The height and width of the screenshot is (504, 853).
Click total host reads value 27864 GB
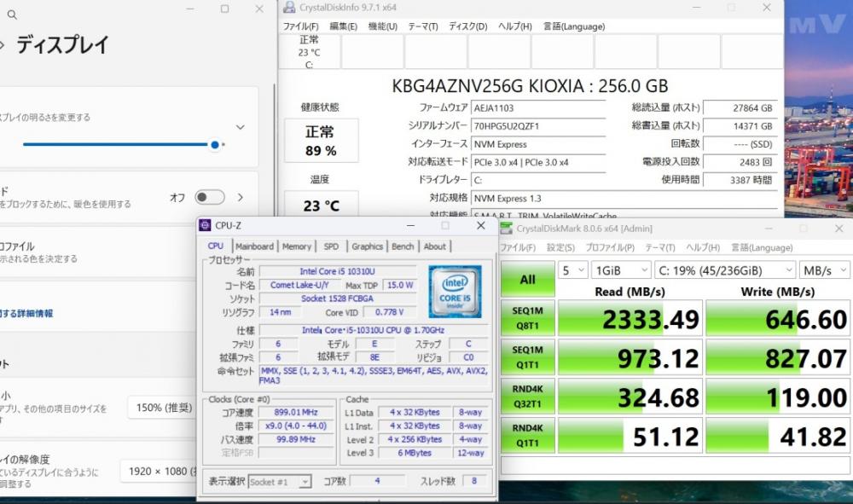740,107
